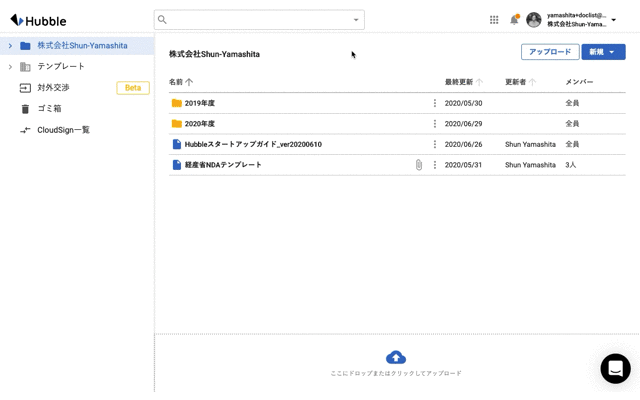The width and height of the screenshot is (640, 400).
Task: Open テンプレート in the sidebar
Action: (x=61, y=66)
